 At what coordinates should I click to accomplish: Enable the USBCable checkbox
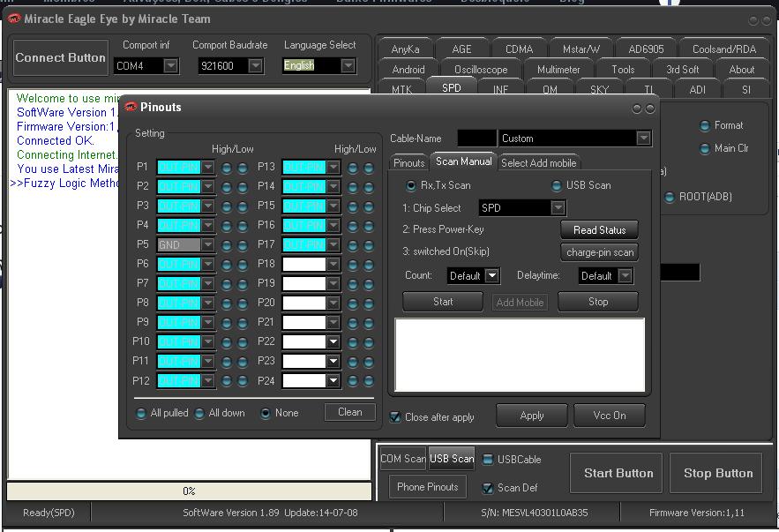tap(488, 460)
